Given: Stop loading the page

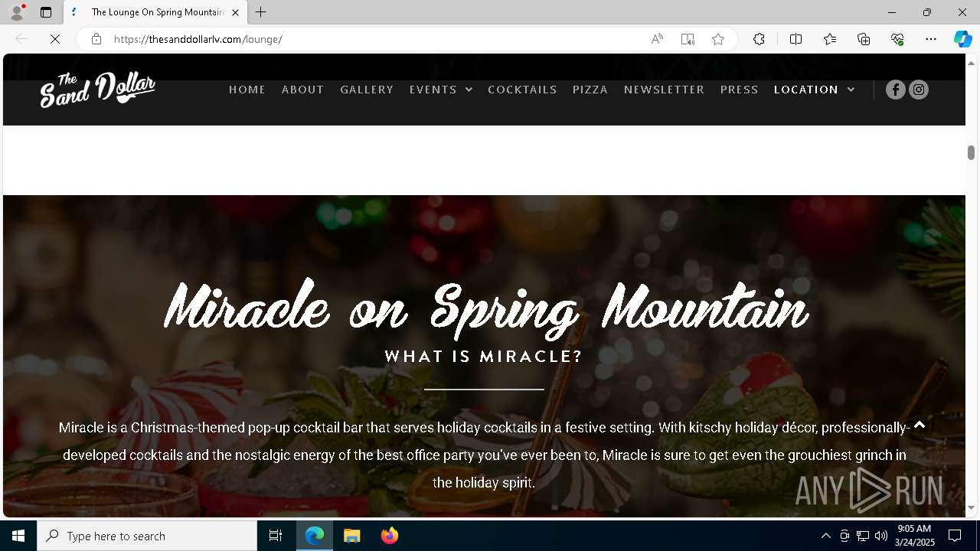Looking at the screenshot, I should click(x=55, y=39).
